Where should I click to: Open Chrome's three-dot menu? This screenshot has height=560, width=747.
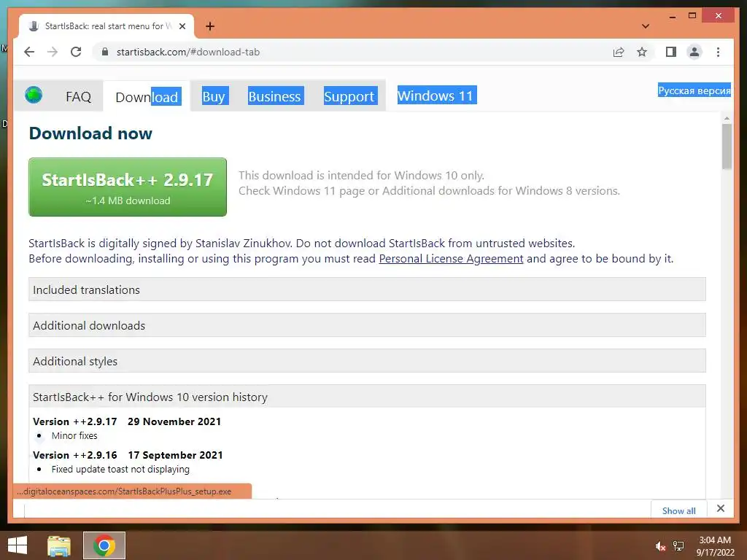coord(718,52)
